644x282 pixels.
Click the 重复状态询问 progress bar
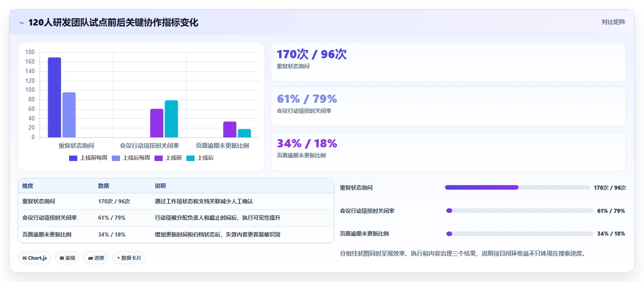[518, 187]
